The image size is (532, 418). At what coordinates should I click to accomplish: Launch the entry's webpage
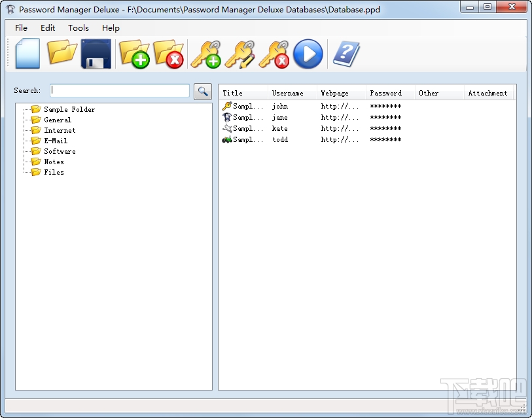tap(308, 54)
